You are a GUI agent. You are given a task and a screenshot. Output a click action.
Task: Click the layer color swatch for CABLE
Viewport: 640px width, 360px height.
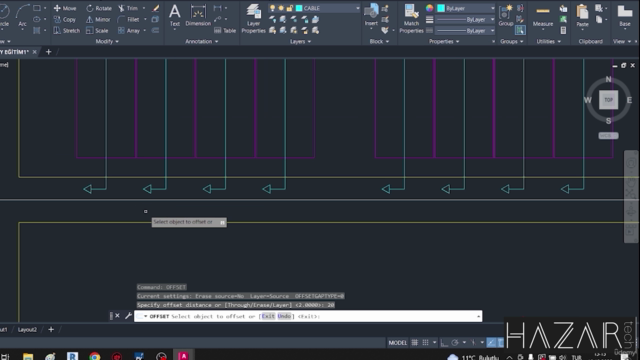coord(299,8)
